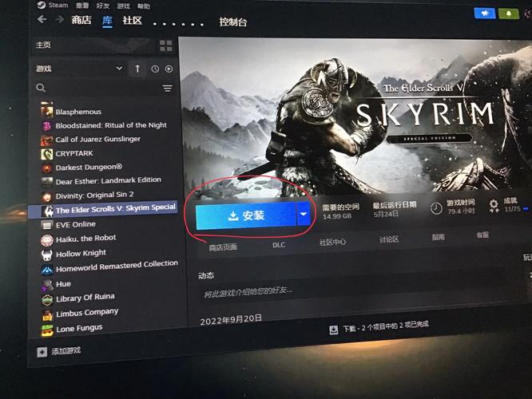
Task: Click the blue 安装 install button
Action: tap(246, 215)
